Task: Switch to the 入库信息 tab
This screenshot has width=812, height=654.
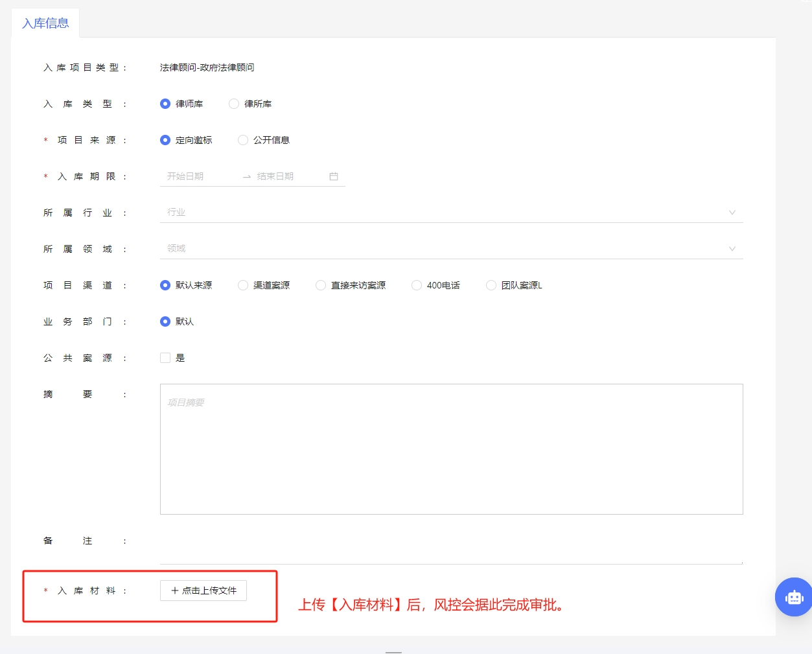Action: (45, 23)
